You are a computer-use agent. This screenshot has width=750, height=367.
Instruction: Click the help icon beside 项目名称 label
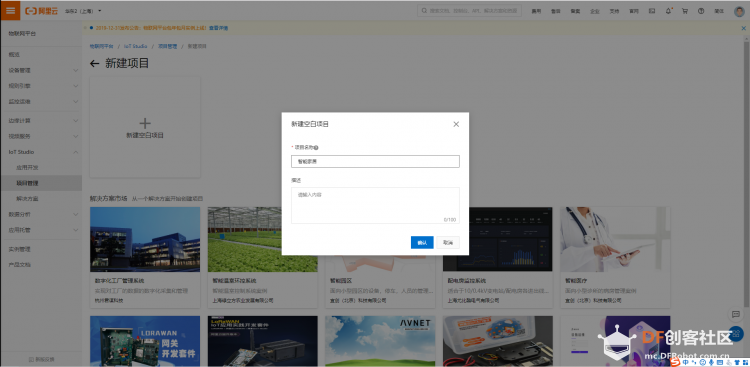317,148
